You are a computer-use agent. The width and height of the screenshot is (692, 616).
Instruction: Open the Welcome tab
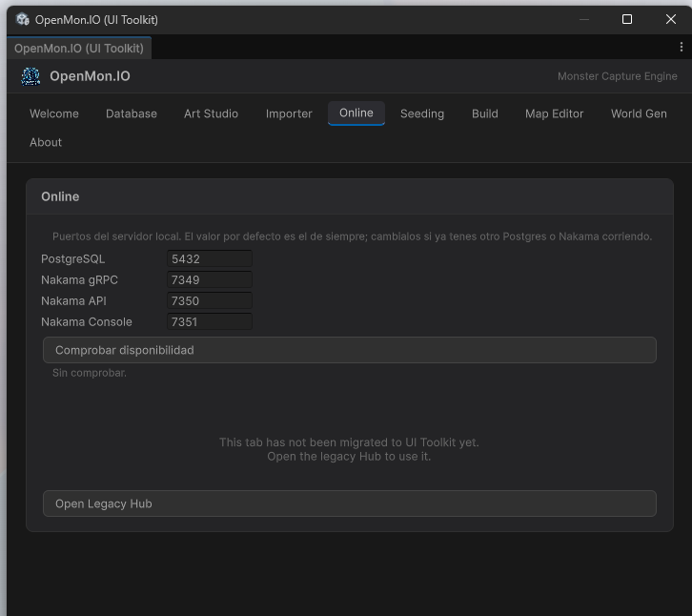(53, 113)
